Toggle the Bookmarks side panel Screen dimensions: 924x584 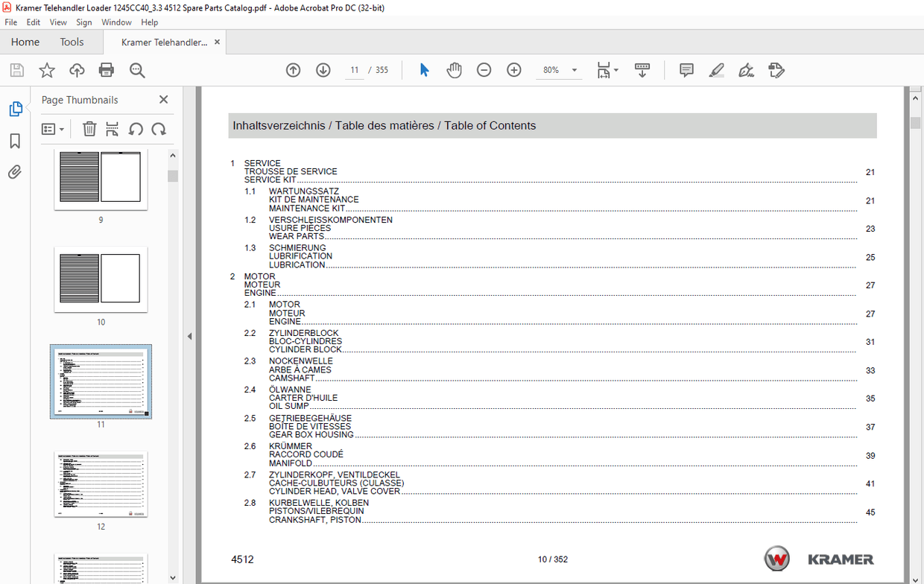(x=15, y=141)
